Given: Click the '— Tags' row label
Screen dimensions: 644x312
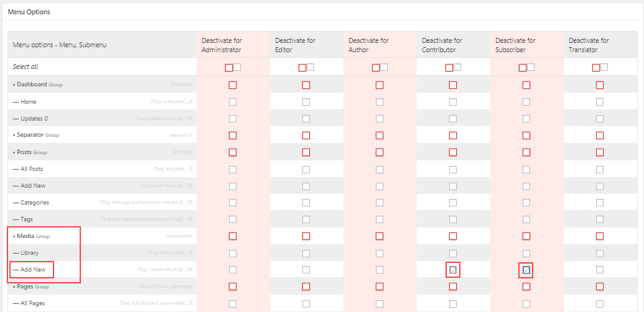Looking at the screenshot, I should (x=23, y=219).
